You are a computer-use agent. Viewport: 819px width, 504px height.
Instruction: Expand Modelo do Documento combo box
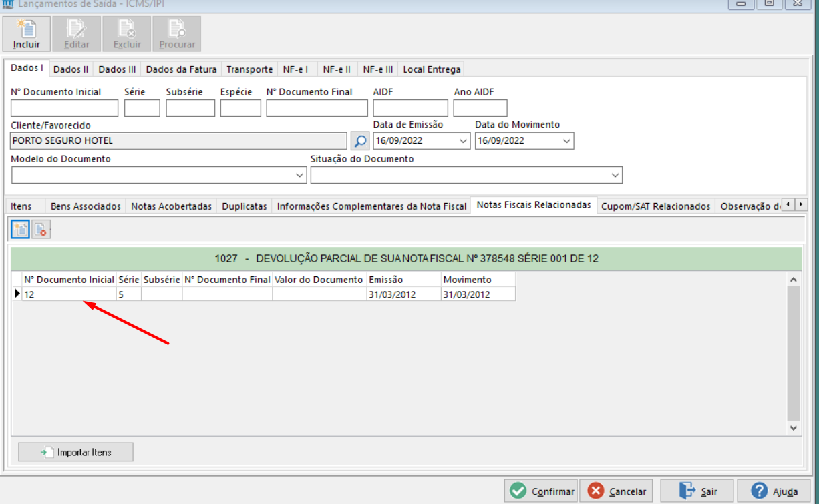299,175
